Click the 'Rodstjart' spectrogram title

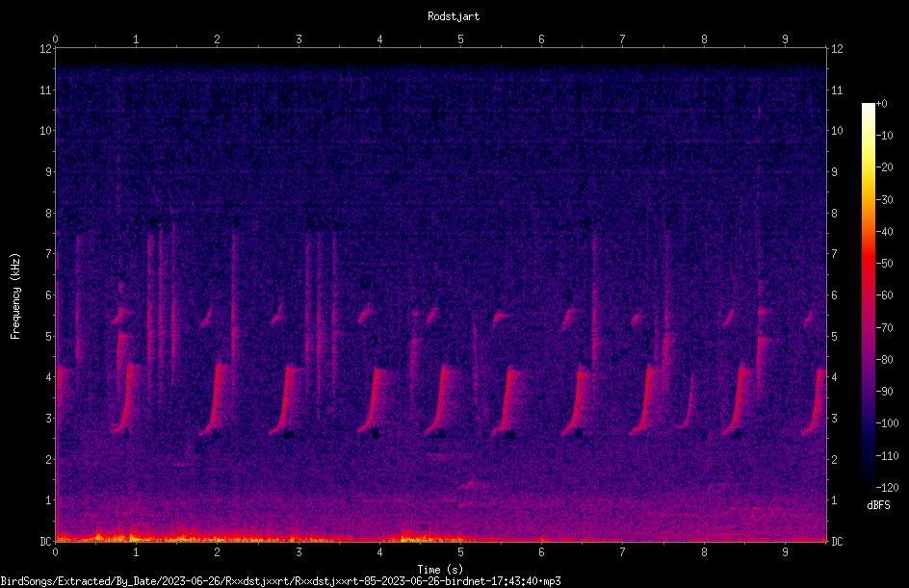click(454, 16)
